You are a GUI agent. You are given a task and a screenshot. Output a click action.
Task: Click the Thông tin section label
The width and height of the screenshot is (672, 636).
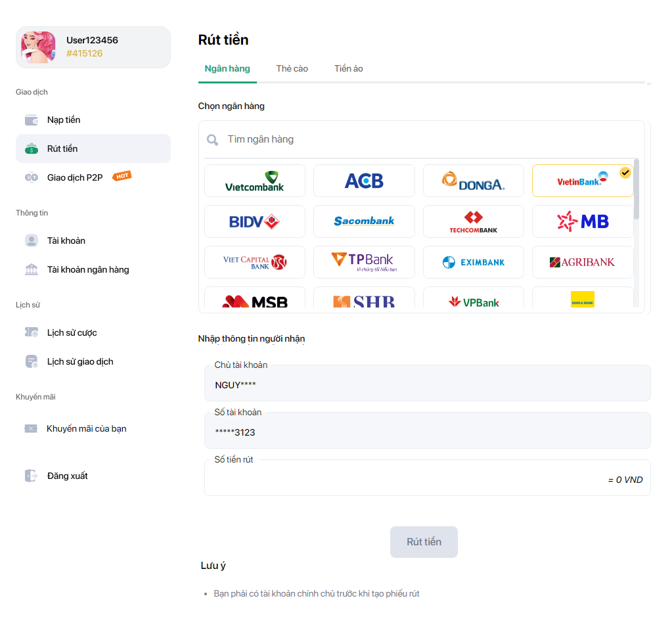click(32, 213)
